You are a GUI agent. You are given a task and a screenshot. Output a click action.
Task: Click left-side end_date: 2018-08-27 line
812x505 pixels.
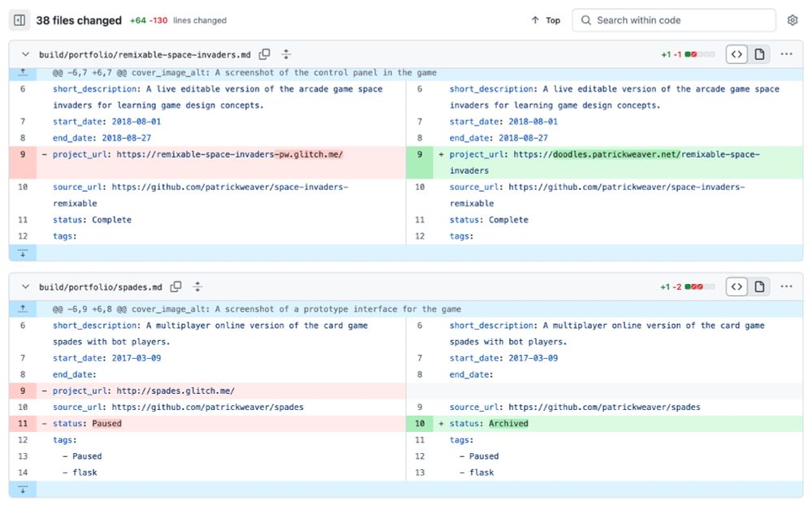tap(102, 138)
